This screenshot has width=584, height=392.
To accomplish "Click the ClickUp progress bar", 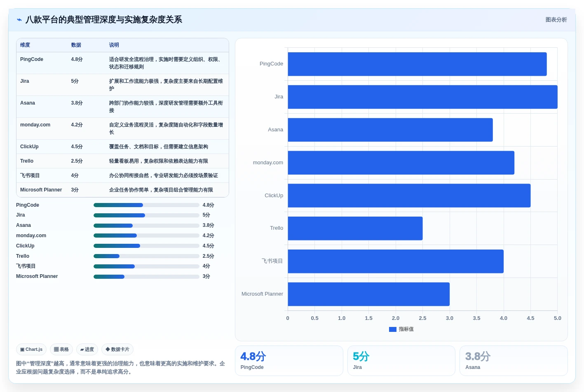I will pyautogui.click(x=146, y=246).
